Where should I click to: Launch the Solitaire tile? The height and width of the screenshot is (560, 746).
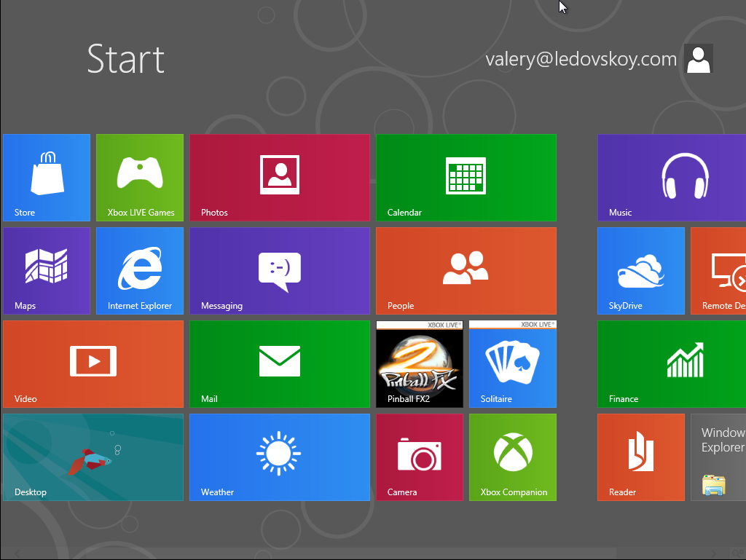pos(513,363)
